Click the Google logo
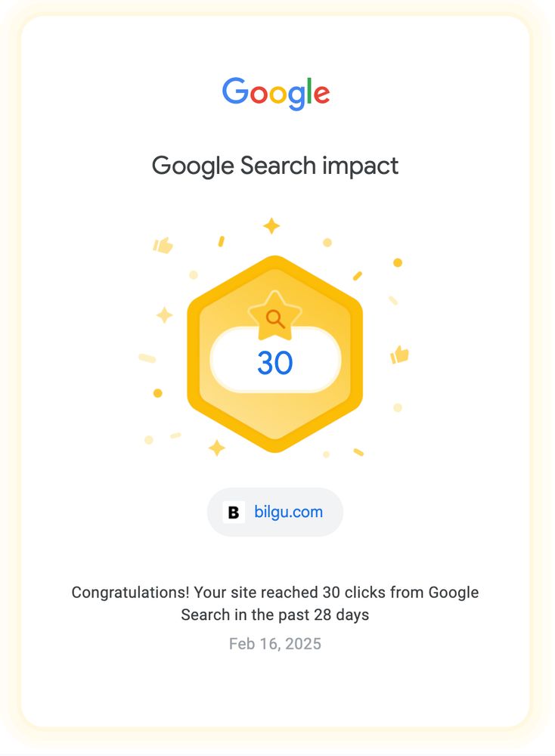The width and height of the screenshot is (555, 756). tap(275, 93)
